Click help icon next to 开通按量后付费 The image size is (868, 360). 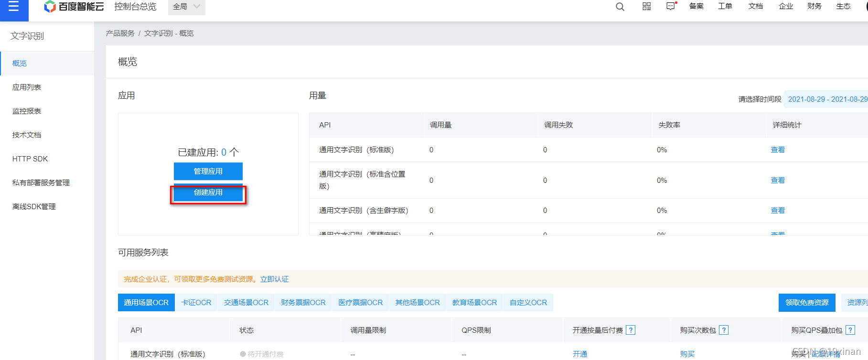(631, 330)
